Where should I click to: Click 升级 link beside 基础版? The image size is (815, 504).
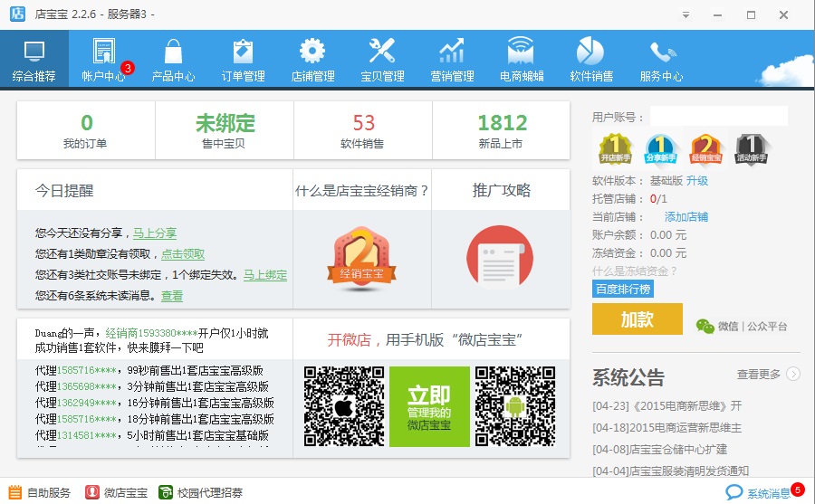pyautogui.click(x=697, y=181)
